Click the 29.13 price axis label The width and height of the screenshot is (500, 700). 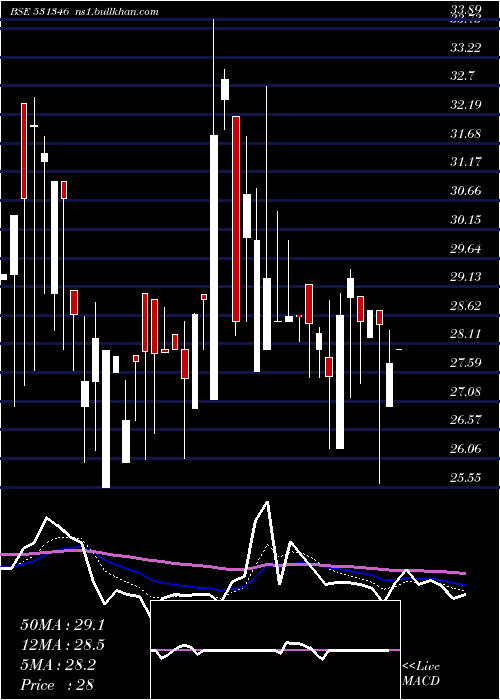pos(466,278)
